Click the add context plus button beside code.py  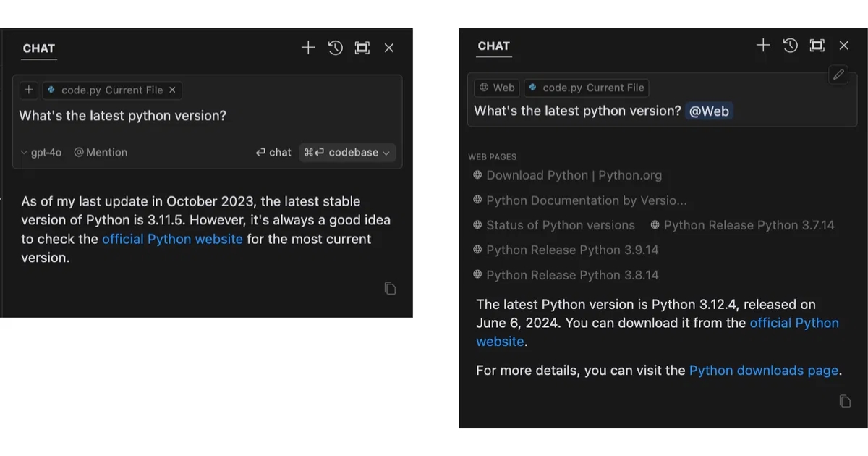pos(29,90)
